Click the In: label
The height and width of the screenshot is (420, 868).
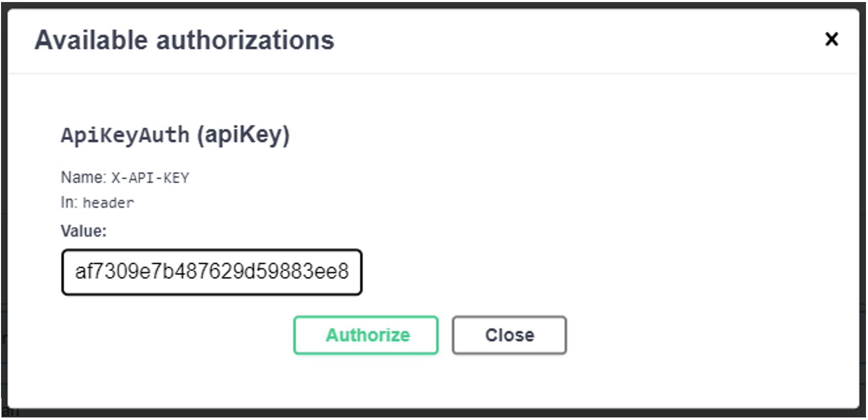pos(69,203)
